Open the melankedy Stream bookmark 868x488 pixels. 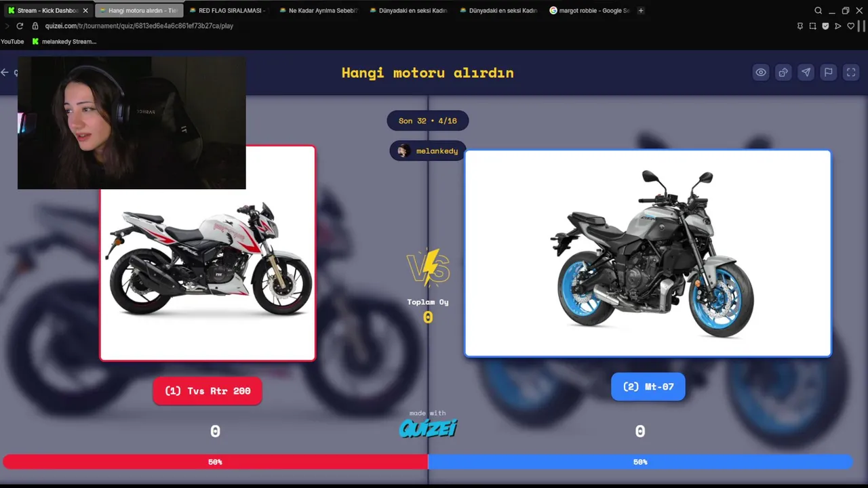tap(64, 41)
